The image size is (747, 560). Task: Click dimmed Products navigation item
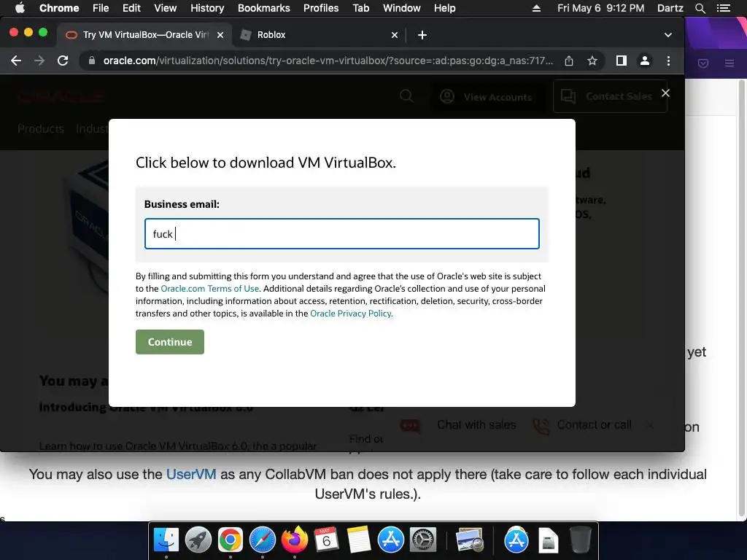point(41,128)
